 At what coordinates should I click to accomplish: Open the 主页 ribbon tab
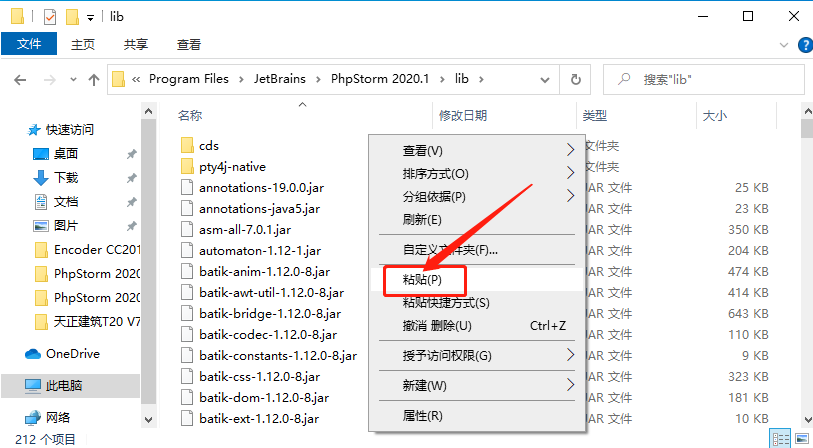(83, 45)
